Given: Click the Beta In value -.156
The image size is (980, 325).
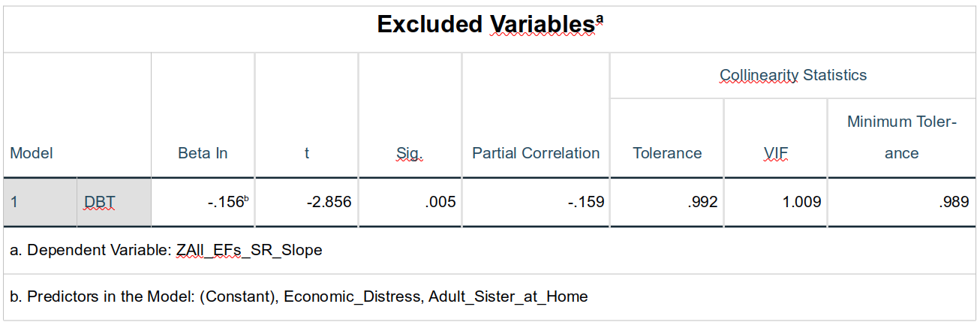Looking at the screenshot, I should coord(227,202).
